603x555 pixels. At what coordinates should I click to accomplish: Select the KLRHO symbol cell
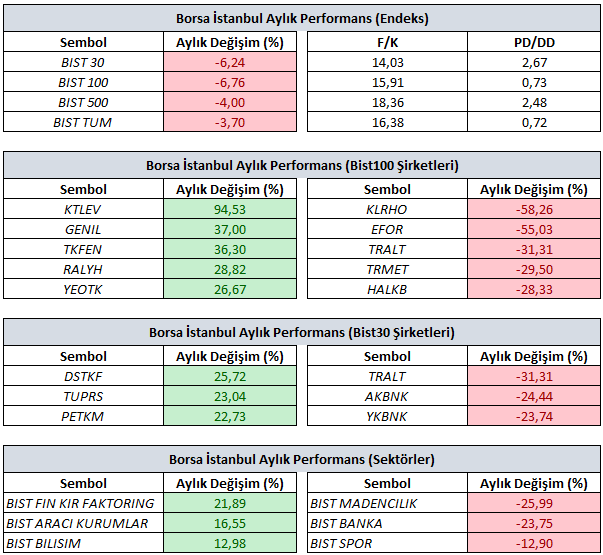[386, 209]
